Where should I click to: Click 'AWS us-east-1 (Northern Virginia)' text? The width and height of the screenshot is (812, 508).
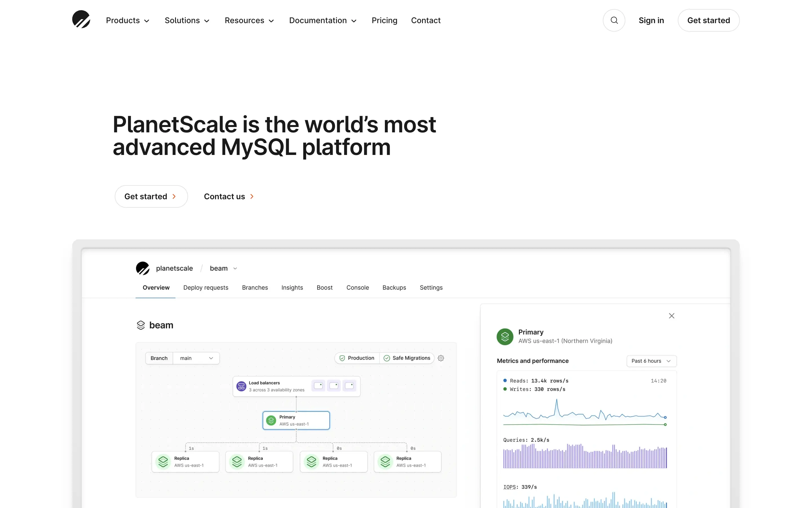pyautogui.click(x=565, y=341)
